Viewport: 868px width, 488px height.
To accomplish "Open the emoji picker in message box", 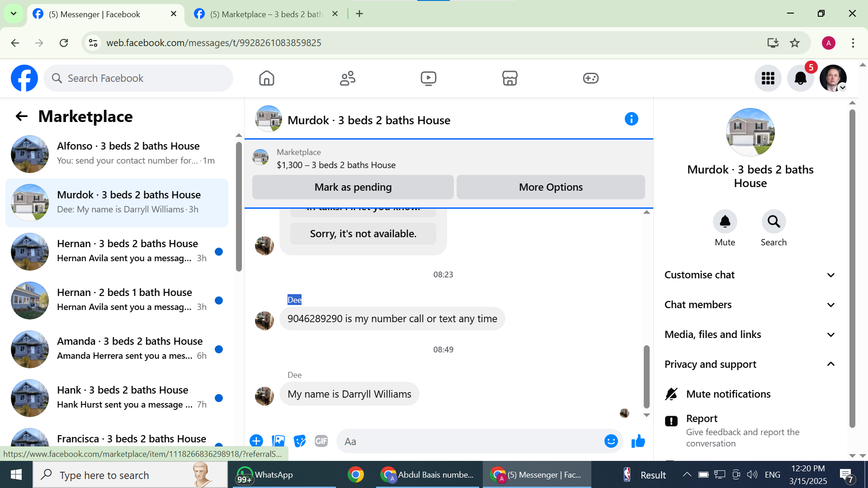I will tap(611, 441).
